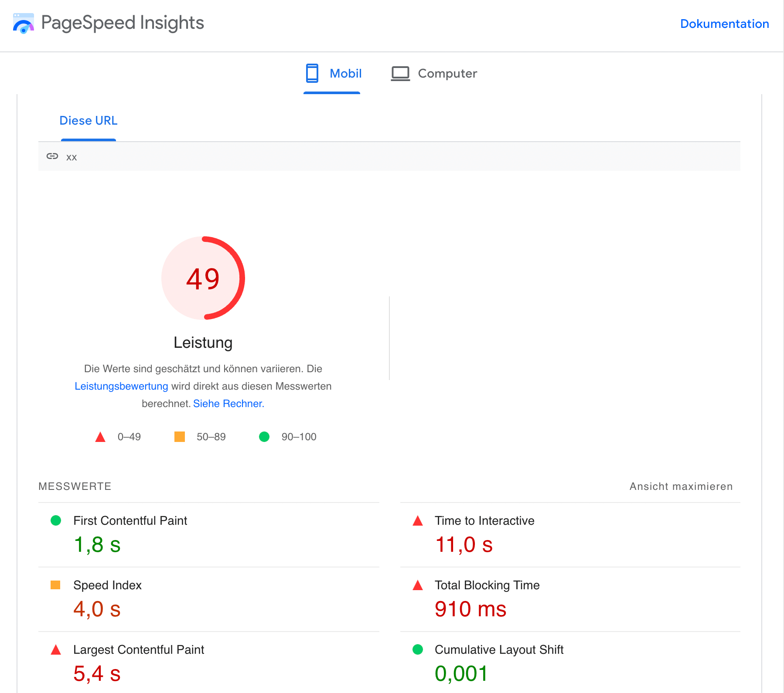Click the performance score gauge showing 49

tap(203, 278)
